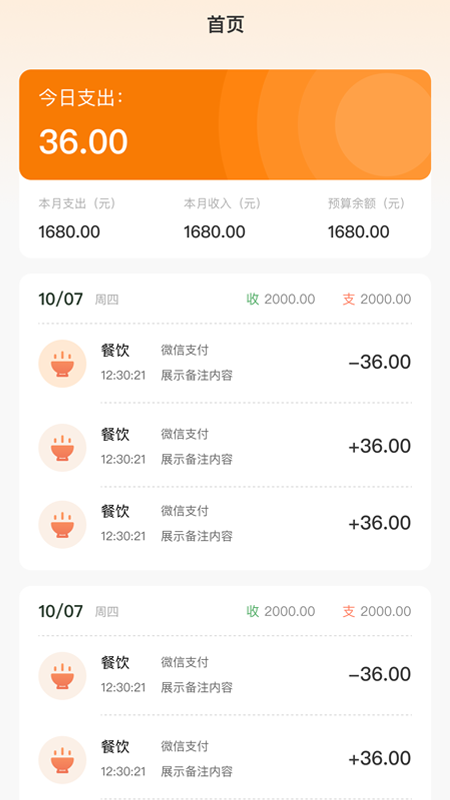Tap the bowl icon of second group's −36.00 entry
Image resolution: width=450 pixels, height=800 pixels.
62,676
